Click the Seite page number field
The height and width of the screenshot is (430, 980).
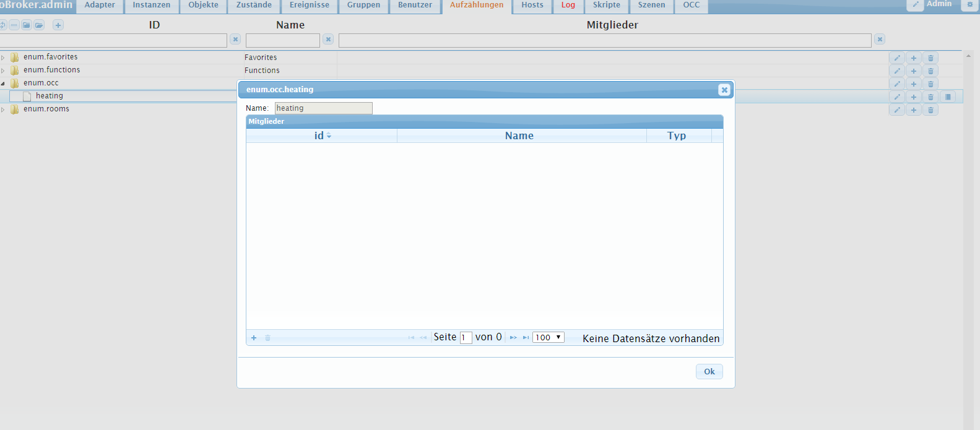click(466, 338)
